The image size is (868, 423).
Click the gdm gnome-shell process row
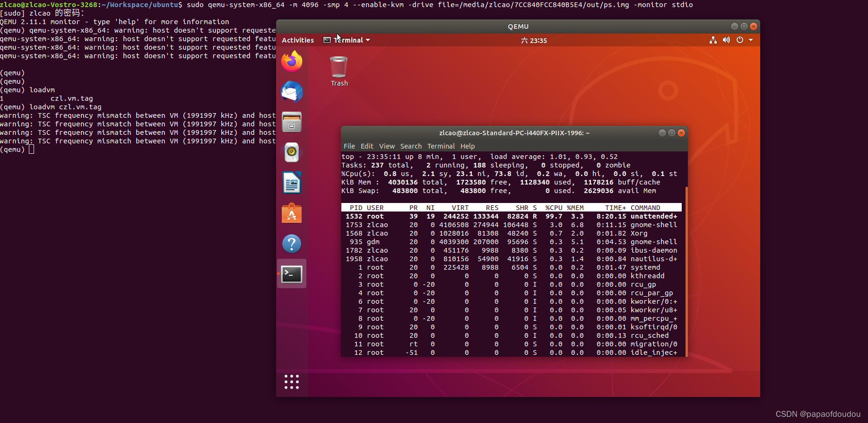click(512, 242)
